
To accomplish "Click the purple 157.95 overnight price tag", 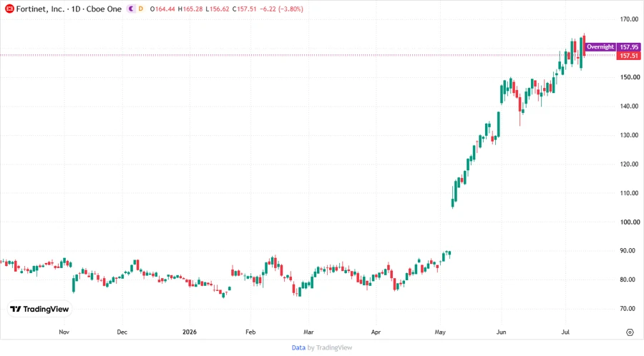I will [629, 47].
